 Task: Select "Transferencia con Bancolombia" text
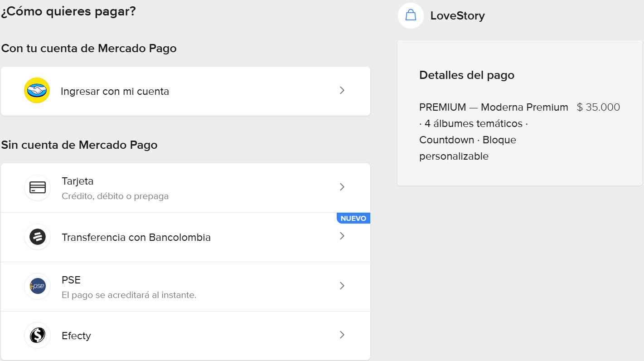tap(136, 237)
